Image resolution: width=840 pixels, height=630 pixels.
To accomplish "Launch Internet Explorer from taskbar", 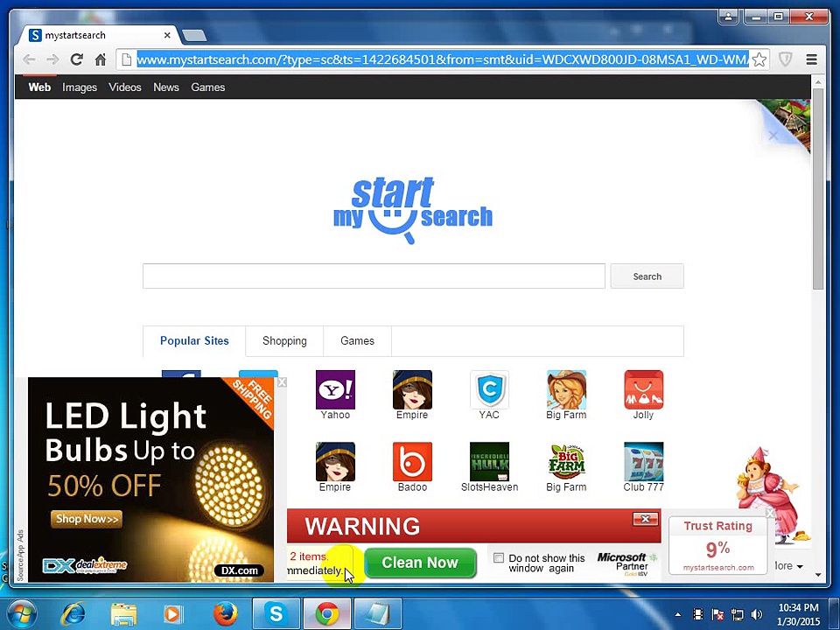I will click(73, 613).
